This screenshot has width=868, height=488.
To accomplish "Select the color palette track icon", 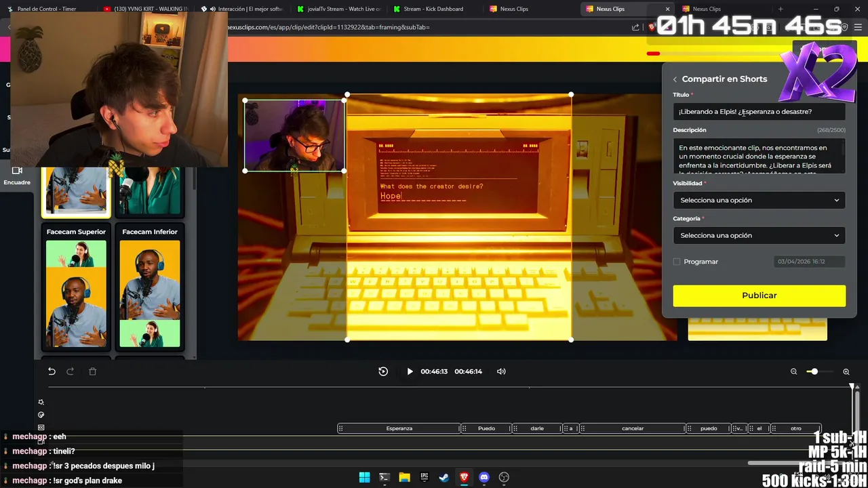I will click(41, 415).
